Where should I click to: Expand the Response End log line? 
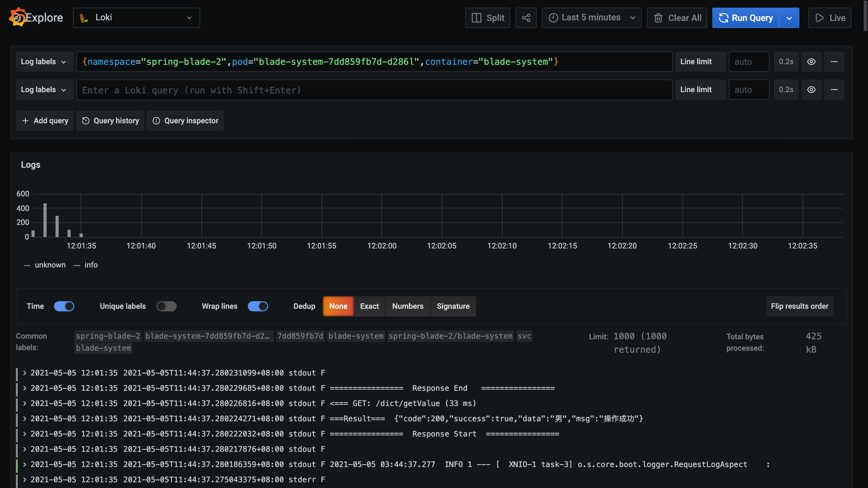(x=24, y=388)
